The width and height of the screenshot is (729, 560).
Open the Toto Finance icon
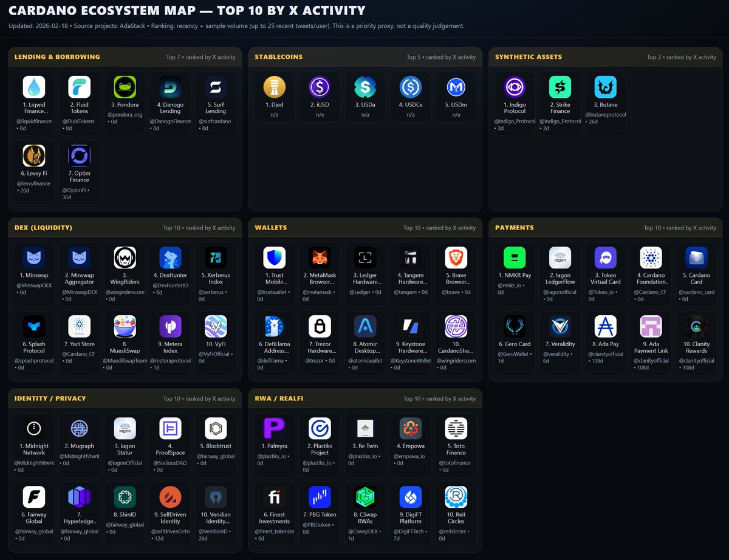(456, 429)
